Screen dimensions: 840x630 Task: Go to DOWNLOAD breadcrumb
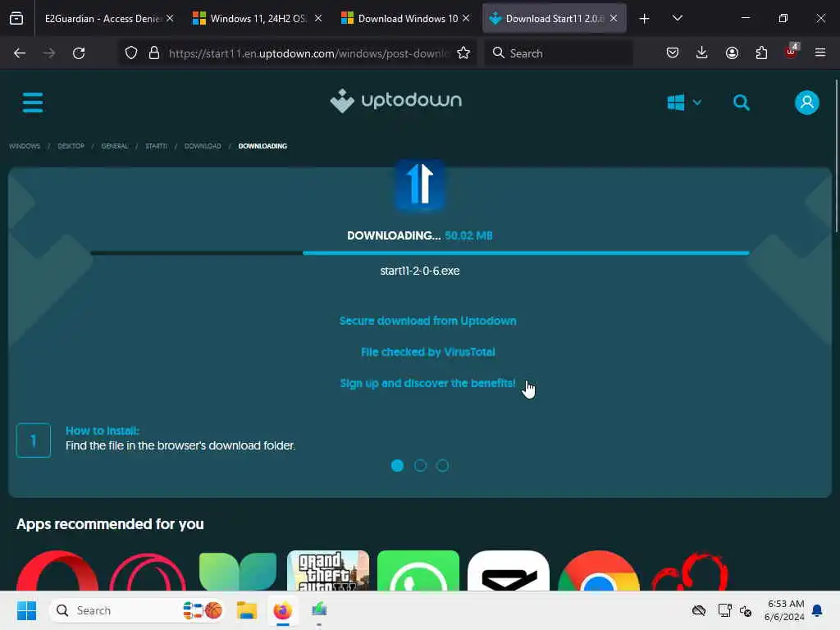(x=203, y=146)
